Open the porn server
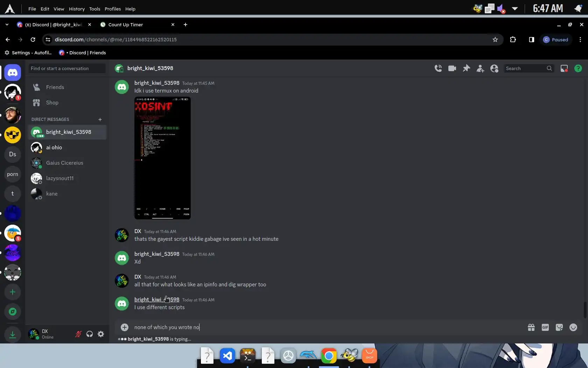588x368 pixels. pyautogui.click(x=13, y=174)
